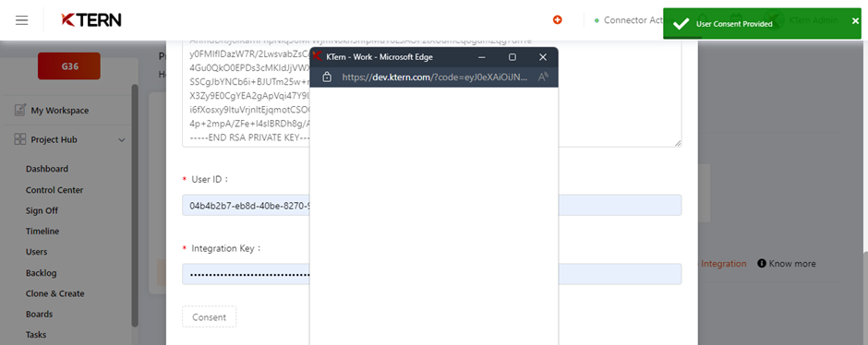This screenshot has width=868, height=345.
Task: Open Tasks in sidebar
Action: click(36, 335)
